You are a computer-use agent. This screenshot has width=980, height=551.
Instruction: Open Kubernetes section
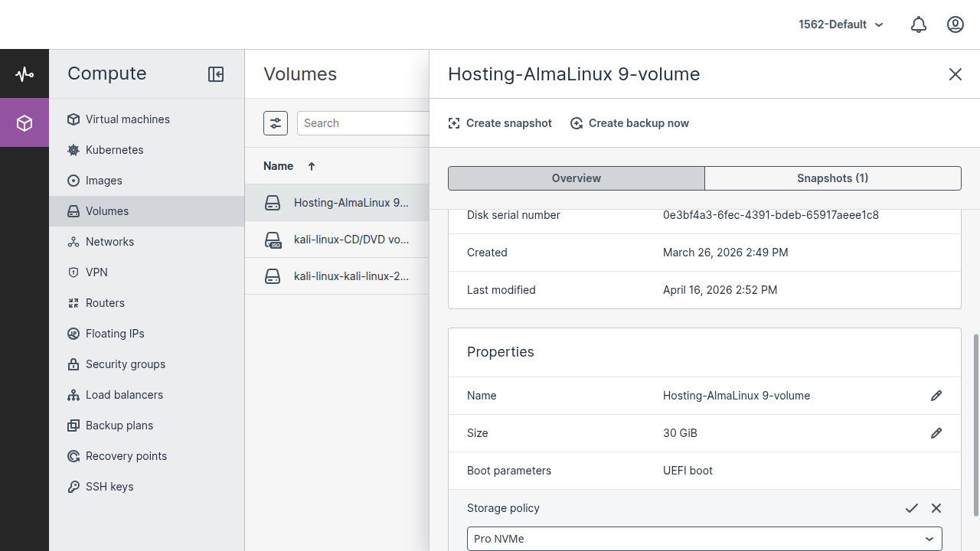[146, 150]
